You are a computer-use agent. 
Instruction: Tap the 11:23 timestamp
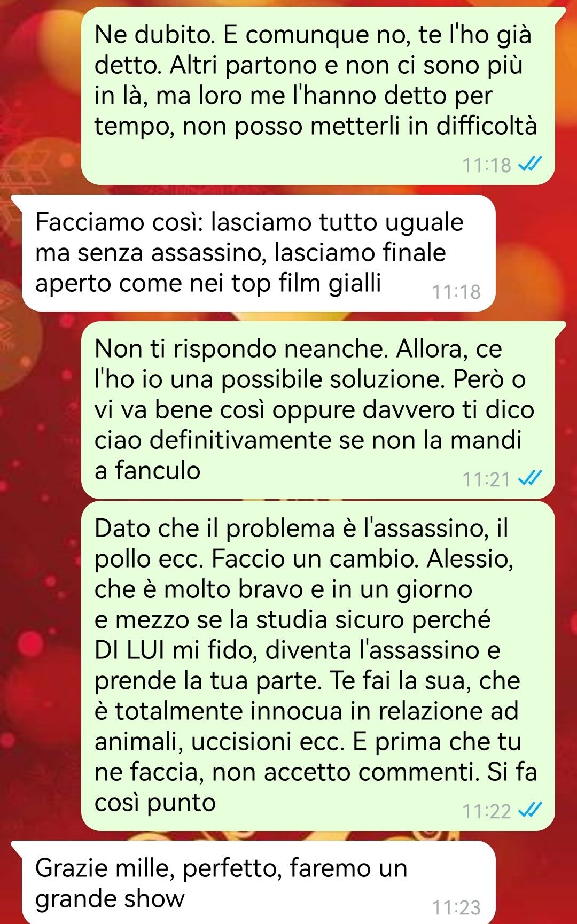(456, 907)
